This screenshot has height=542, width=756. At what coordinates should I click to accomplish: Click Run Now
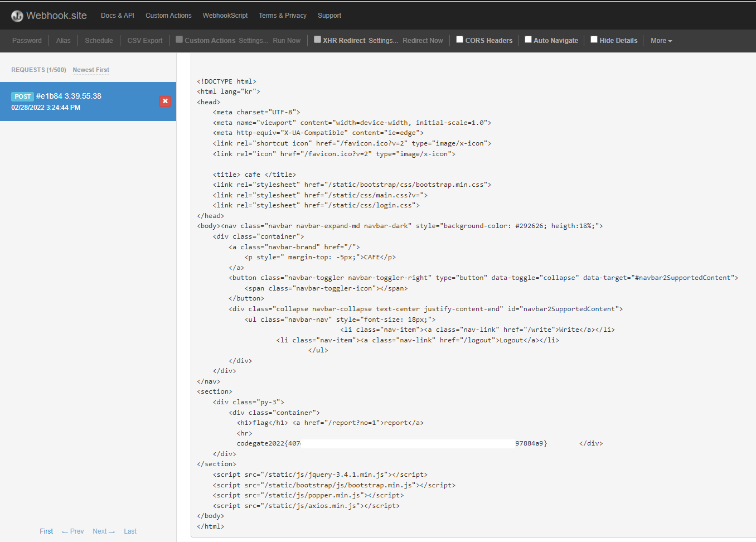[287, 41]
